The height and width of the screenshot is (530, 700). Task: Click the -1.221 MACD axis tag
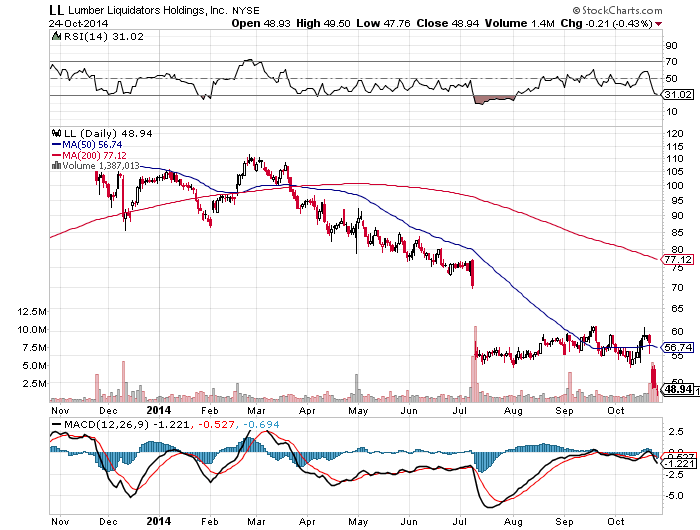click(x=679, y=463)
